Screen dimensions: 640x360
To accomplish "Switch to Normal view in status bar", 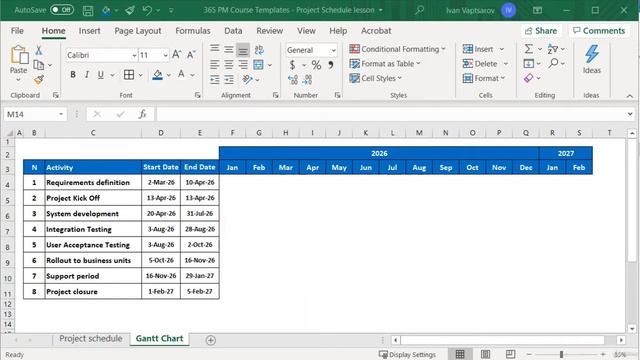I will pyautogui.click(x=460, y=354).
